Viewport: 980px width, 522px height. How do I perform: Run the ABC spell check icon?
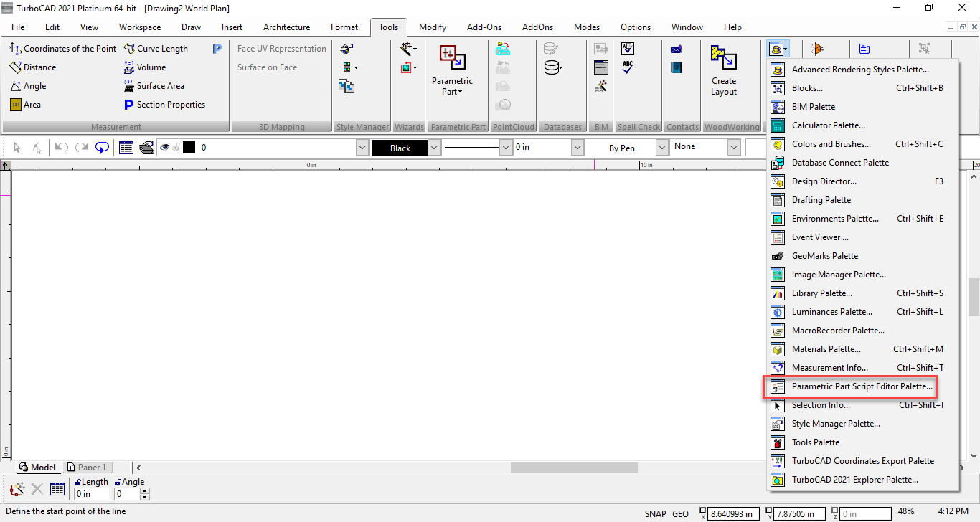click(628, 68)
